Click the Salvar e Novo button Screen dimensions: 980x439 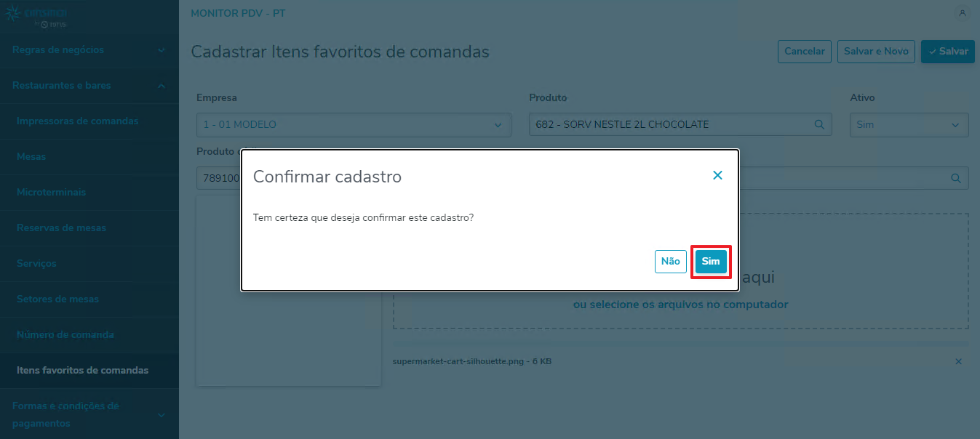[x=876, y=52]
